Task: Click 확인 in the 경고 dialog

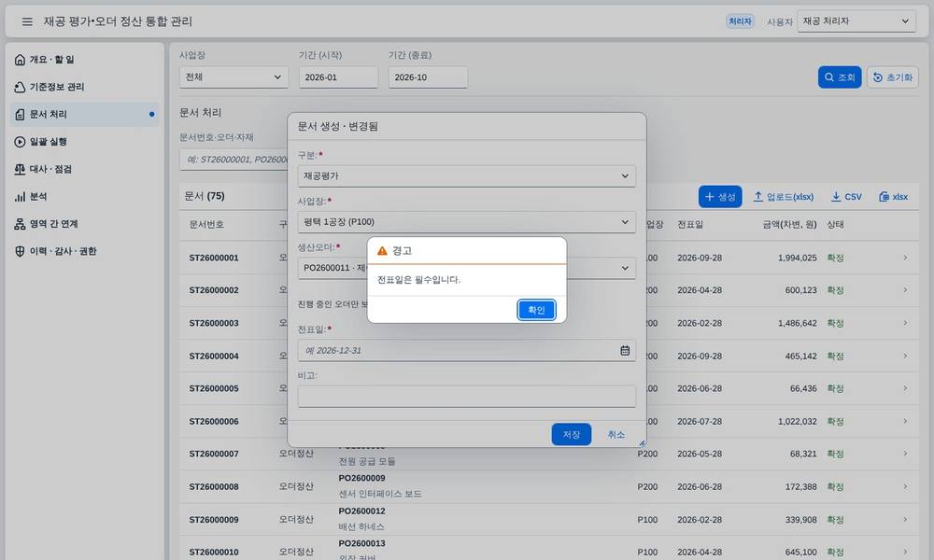Action: pos(536,310)
